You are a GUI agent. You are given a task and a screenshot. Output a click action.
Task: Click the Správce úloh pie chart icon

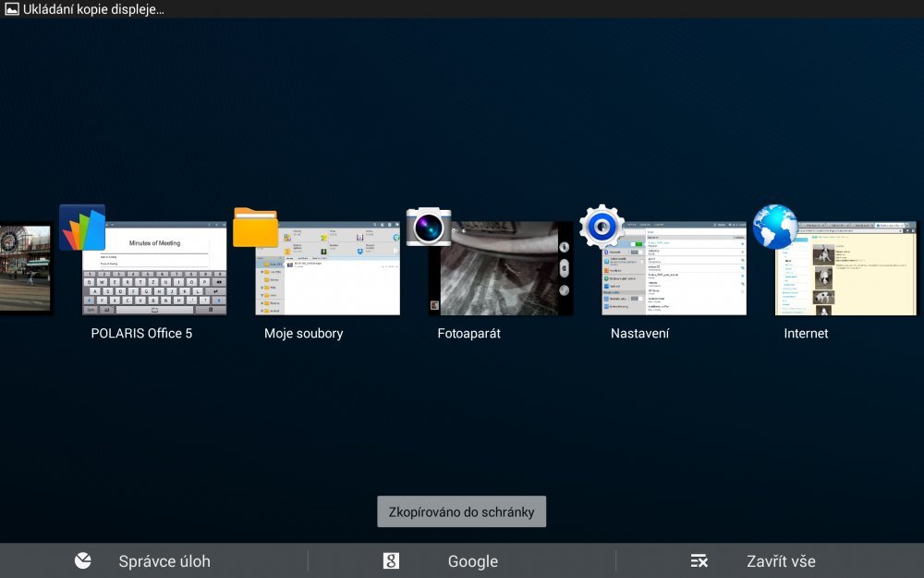83,560
